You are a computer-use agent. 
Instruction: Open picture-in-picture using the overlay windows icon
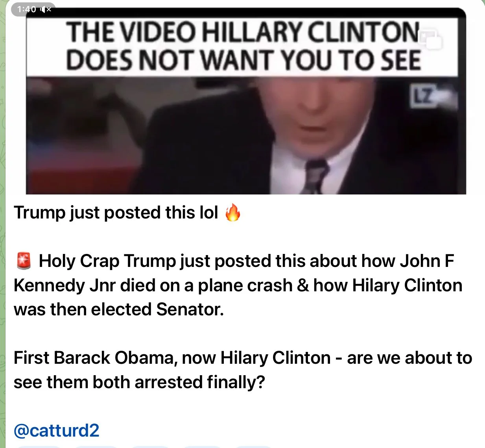432,39
